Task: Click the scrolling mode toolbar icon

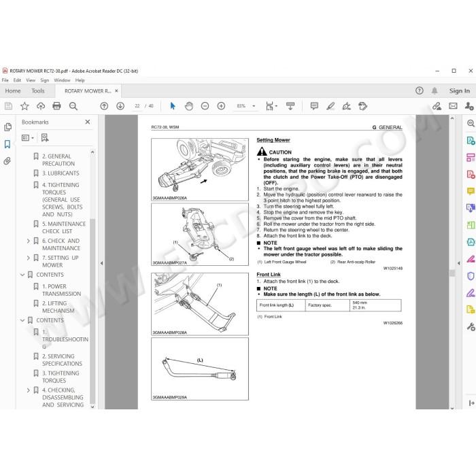Action: [x=290, y=106]
